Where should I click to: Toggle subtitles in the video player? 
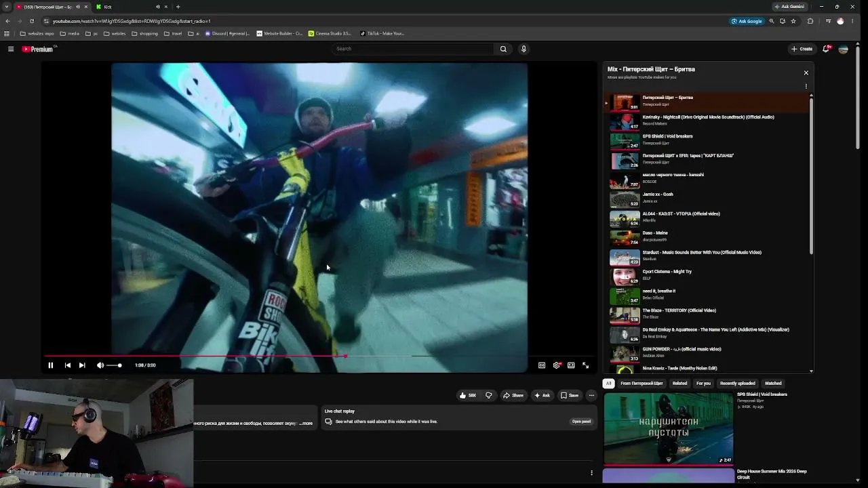pyautogui.click(x=542, y=365)
